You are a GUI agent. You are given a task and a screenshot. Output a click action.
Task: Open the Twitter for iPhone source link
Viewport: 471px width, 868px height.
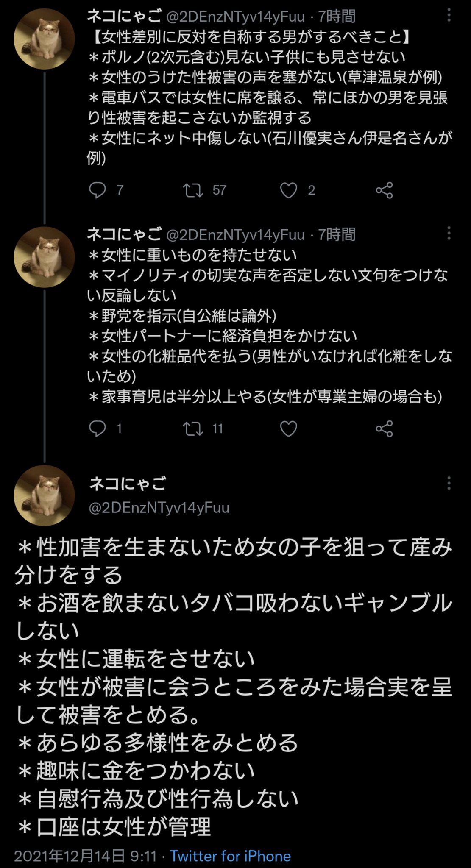[x=230, y=856]
